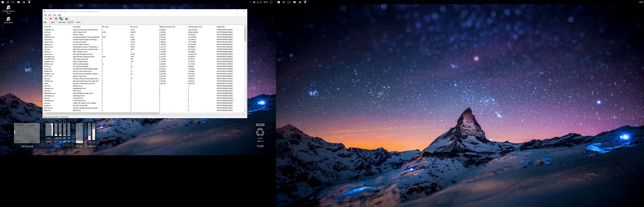This screenshot has width=644, height=207.
Task: Click the Wi-Fi network tray icon
Action: pos(257,2)
